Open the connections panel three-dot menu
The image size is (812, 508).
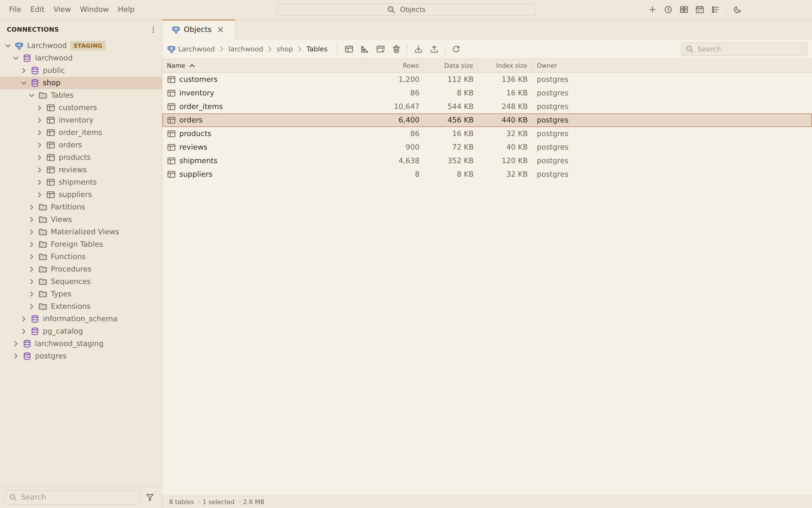153,30
